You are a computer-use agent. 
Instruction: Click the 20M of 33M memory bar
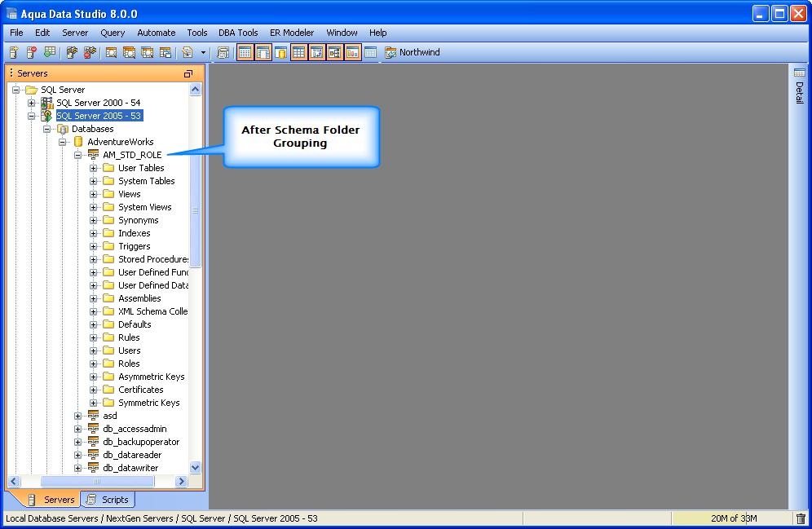coord(733,518)
